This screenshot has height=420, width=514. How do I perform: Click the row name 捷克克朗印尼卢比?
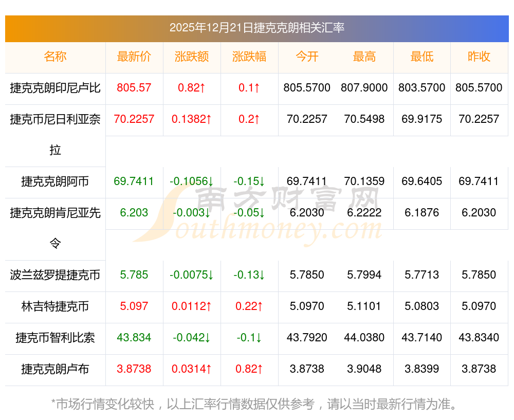coord(55,88)
